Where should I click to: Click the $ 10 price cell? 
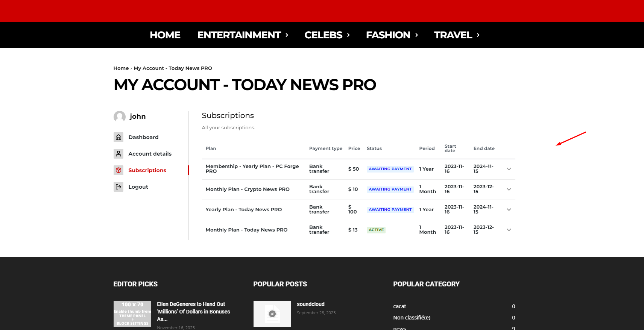[x=353, y=189]
